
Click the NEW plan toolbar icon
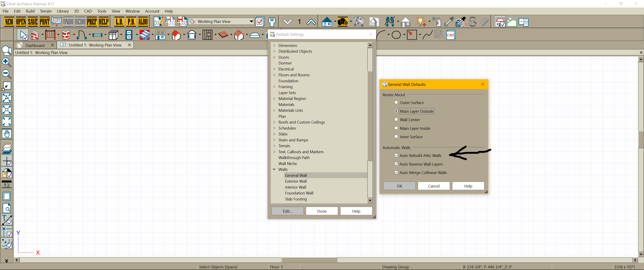click(9, 22)
